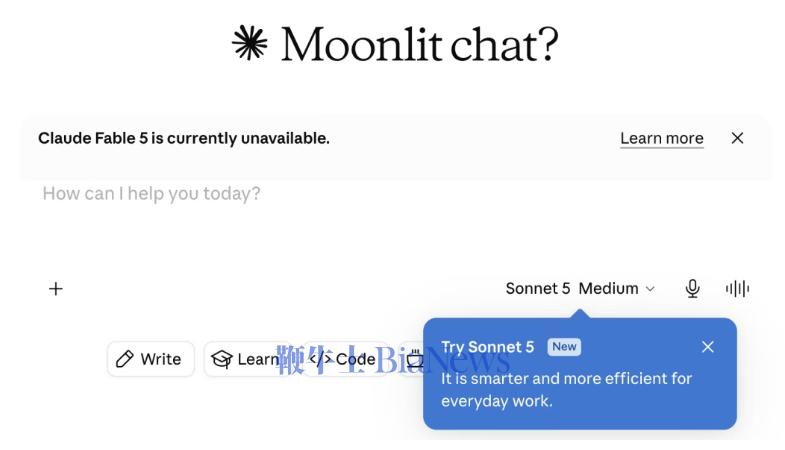This screenshot has width=785, height=450.
Task: Open the Sonnet 5 Medium model selector
Action: tap(580, 288)
